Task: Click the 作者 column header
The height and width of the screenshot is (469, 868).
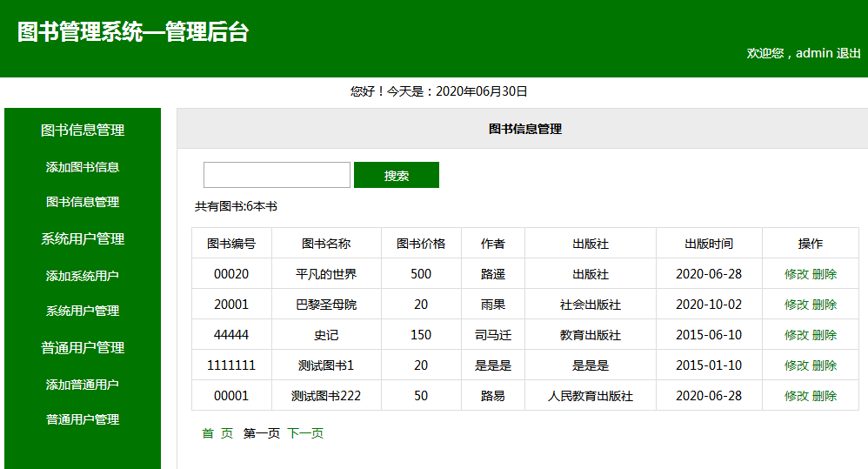Action: tap(492, 244)
